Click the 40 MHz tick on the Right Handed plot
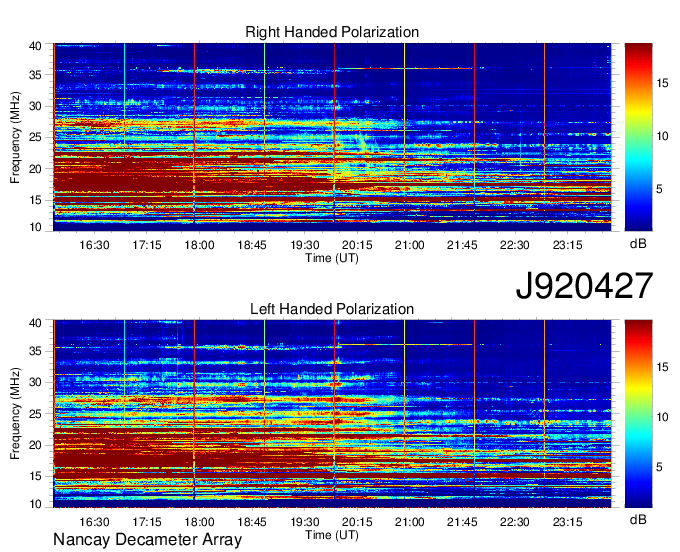680x552 pixels. point(35,46)
